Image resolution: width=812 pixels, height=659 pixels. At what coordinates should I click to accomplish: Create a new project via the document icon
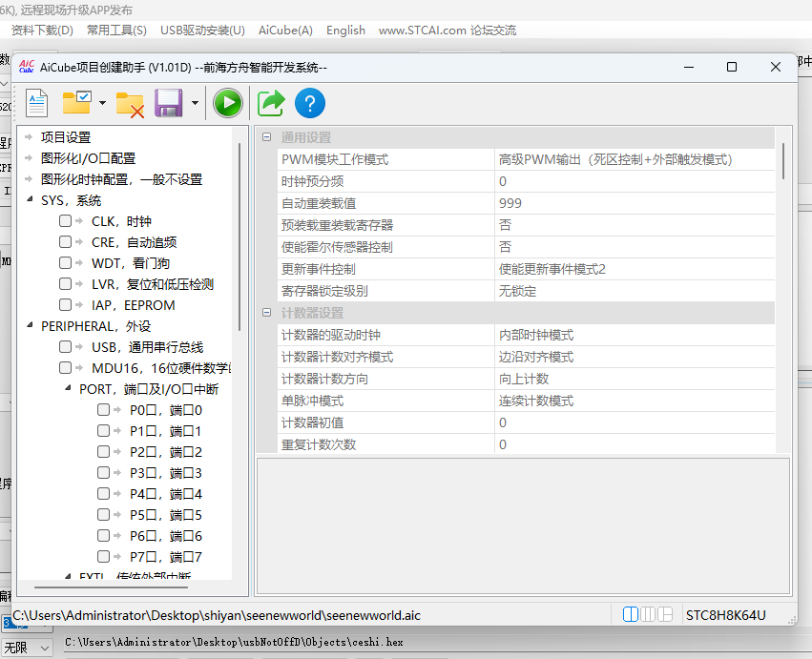36,103
